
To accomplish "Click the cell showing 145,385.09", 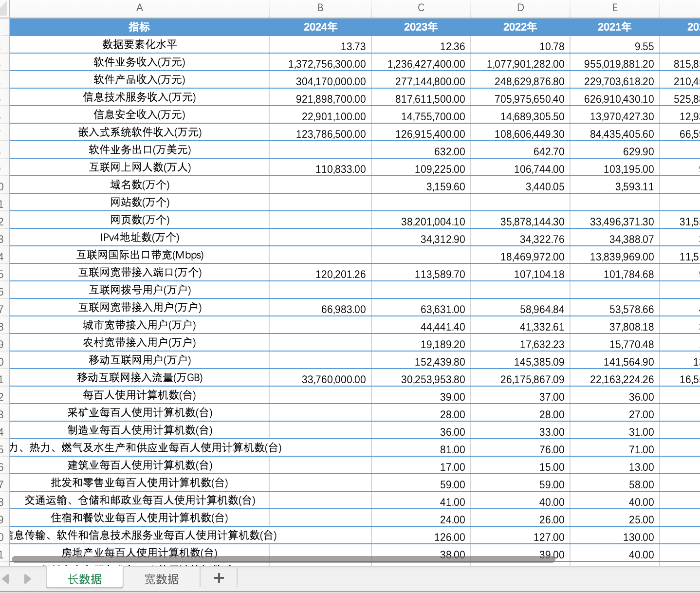I will pos(520,360).
